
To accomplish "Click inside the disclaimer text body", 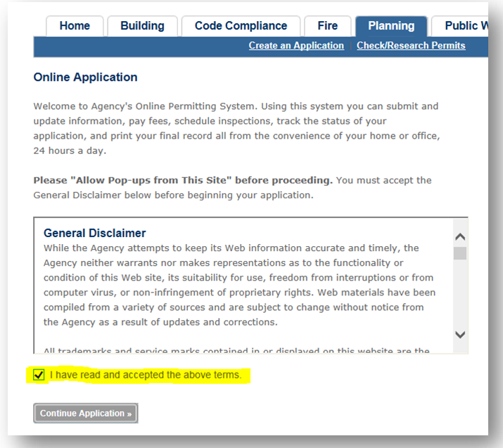I will (x=239, y=285).
